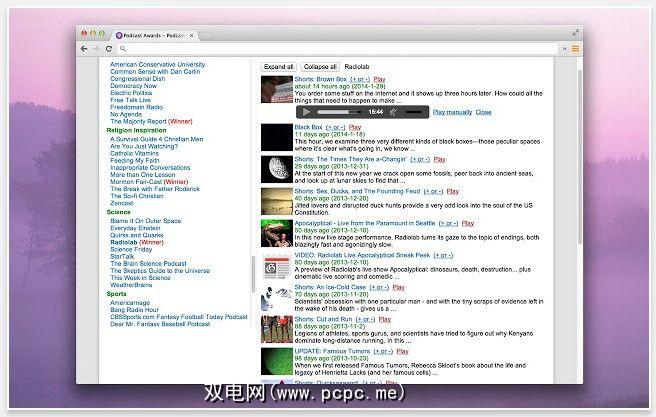This screenshot has height=417, width=656.
Task: Play Shorts: An Ice-Cold Case
Action: coord(399,287)
